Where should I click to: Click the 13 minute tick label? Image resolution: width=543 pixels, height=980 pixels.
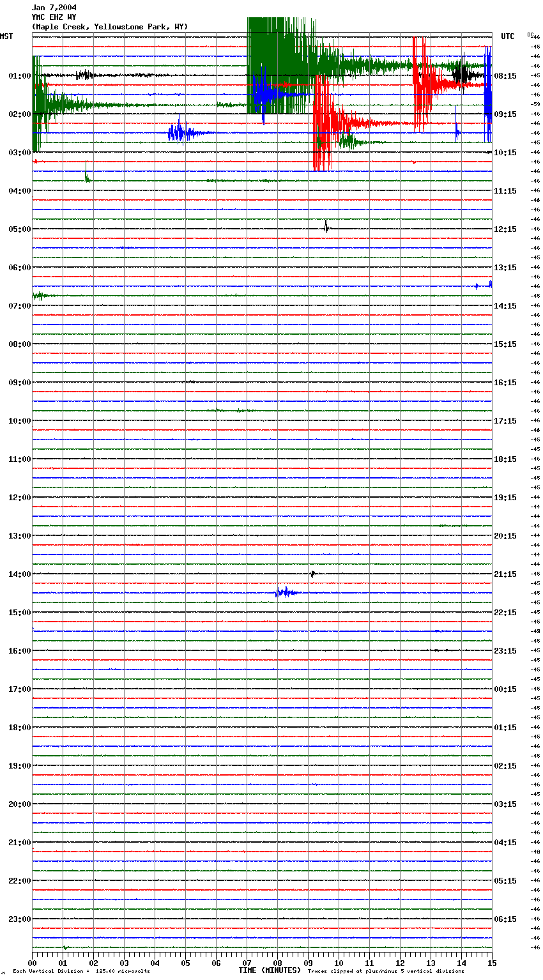431,963
